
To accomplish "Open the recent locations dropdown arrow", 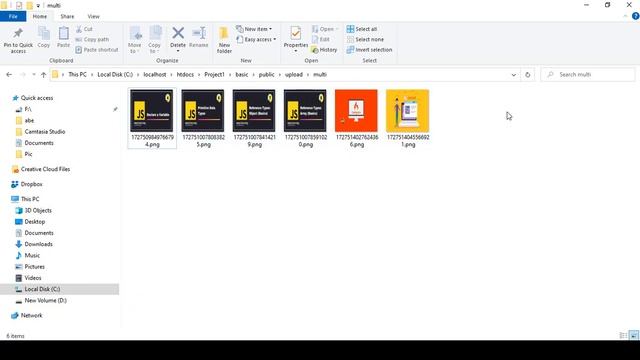I will click(x=34, y=75).
